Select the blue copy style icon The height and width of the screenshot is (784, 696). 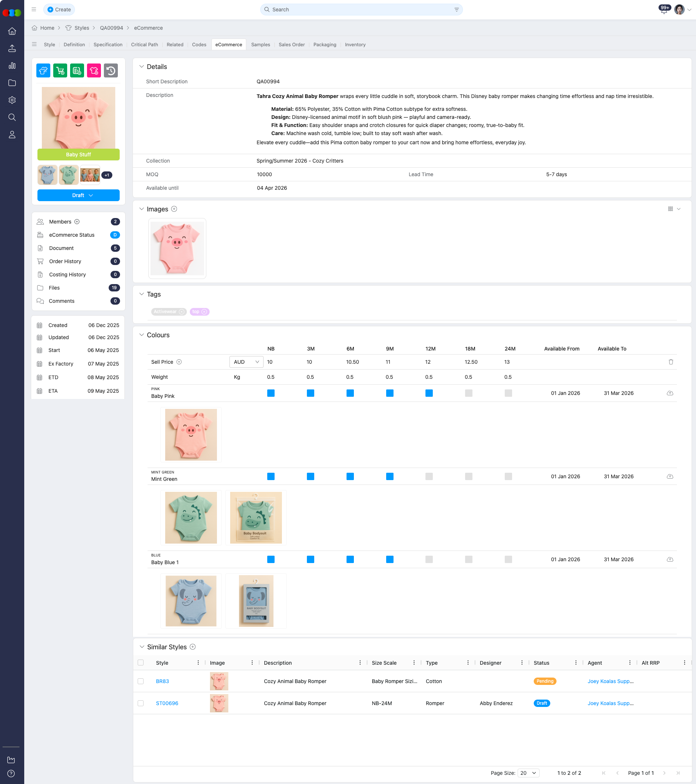43,70
